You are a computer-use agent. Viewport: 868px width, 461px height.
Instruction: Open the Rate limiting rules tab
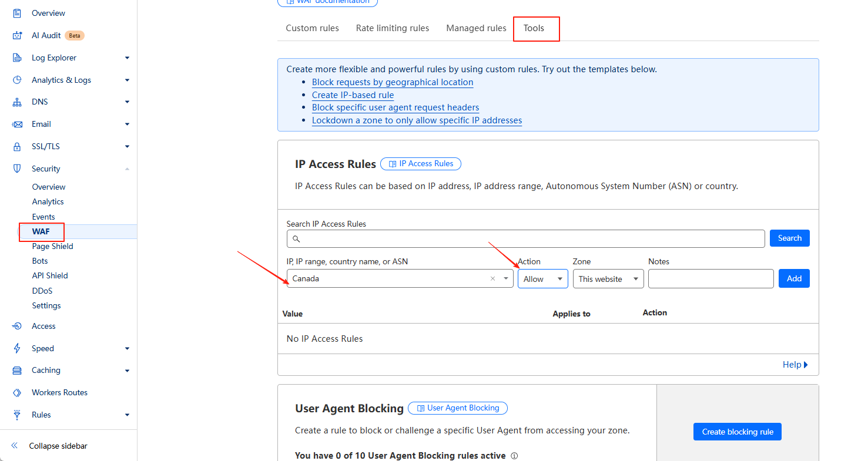393,28
